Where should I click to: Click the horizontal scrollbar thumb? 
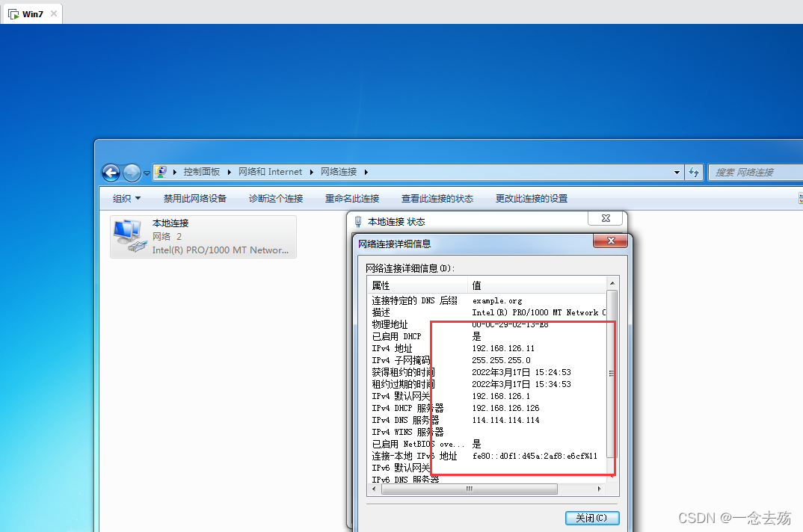coord(469,489)
